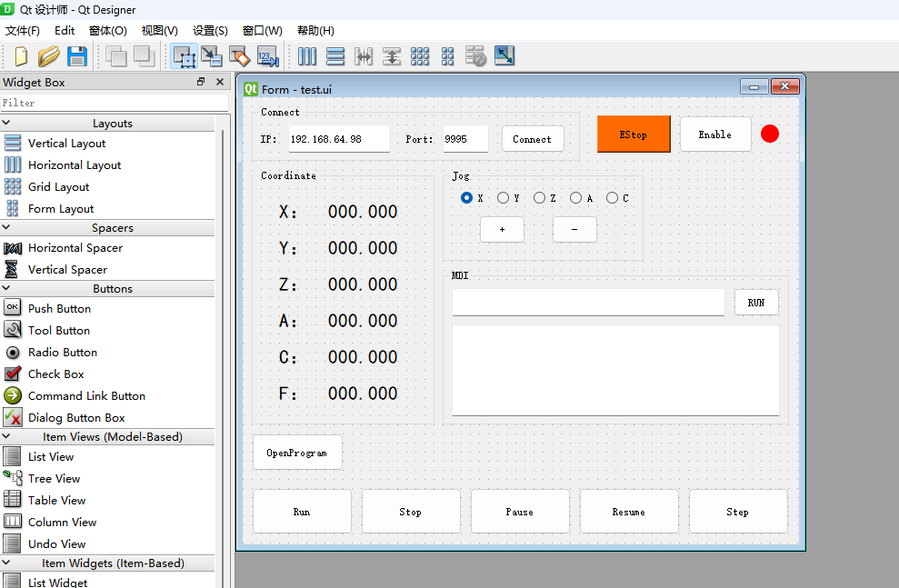Click the Widget Box Filter field
Viewport: 899px width, 588px height.
(x=114, y=103)
